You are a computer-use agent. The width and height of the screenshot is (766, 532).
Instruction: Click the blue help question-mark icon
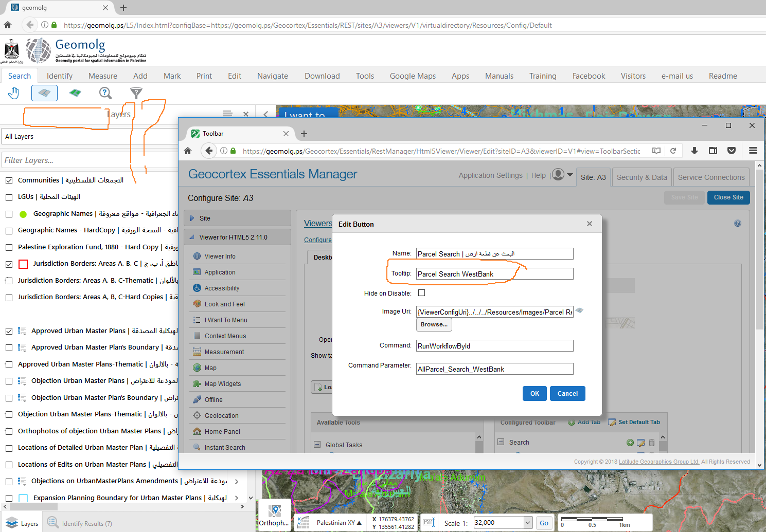[x=738, y=224]
